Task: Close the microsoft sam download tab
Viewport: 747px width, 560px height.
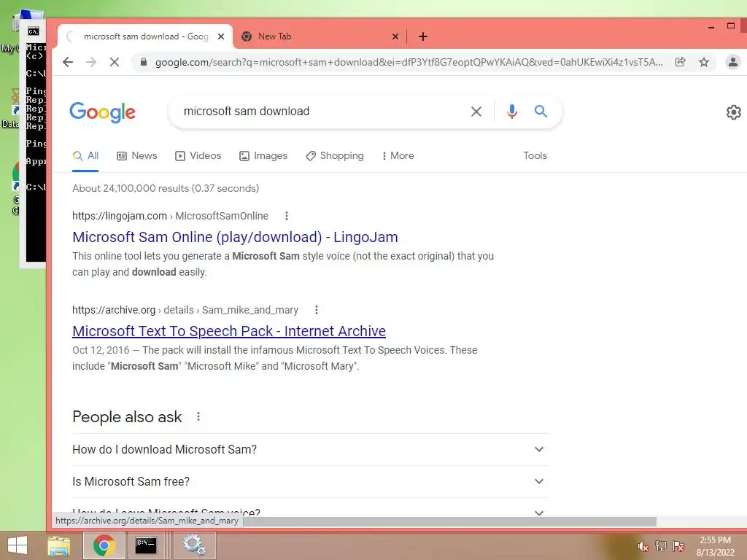Action: pyautogui.click(x=221, y=36)
